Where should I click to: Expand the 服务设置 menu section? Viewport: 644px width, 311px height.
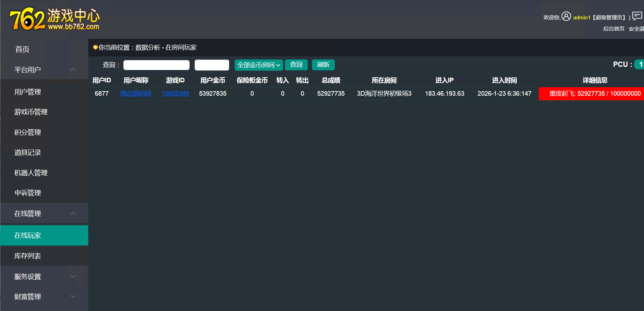pyautogui.click(x=73, y=277)
